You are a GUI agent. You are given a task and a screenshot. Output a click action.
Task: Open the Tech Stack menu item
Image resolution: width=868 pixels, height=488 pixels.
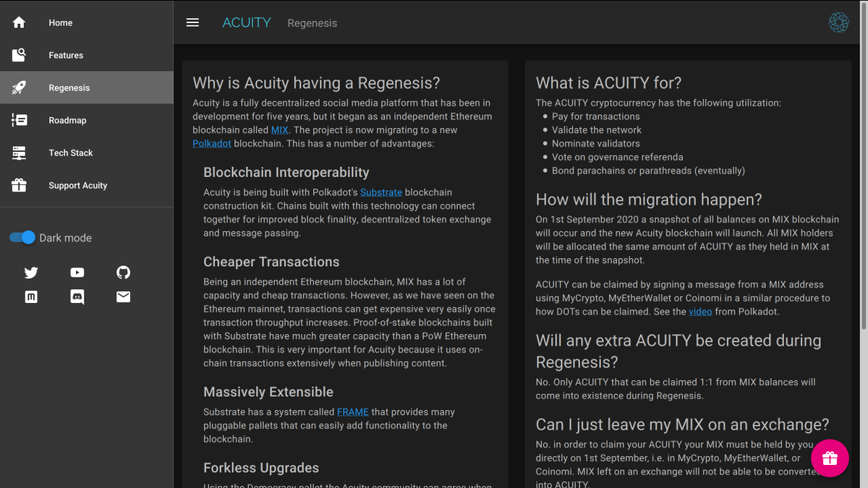click(x=87, y=153)
